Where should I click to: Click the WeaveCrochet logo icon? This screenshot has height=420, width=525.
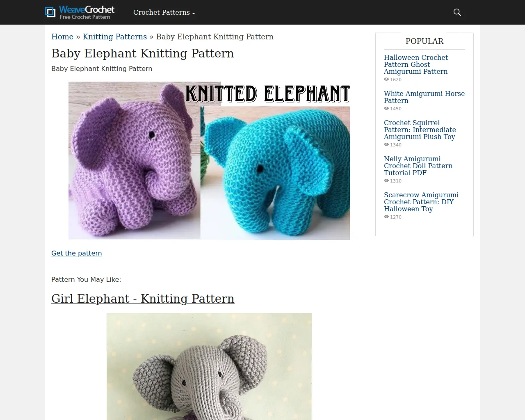pos(50,12)
